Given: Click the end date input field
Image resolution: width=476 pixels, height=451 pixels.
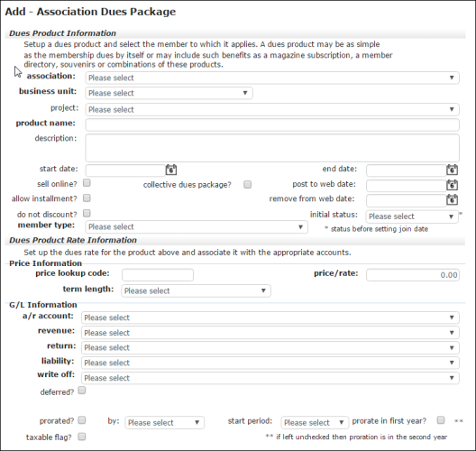Looking at the screenshot, I should 407,170.
